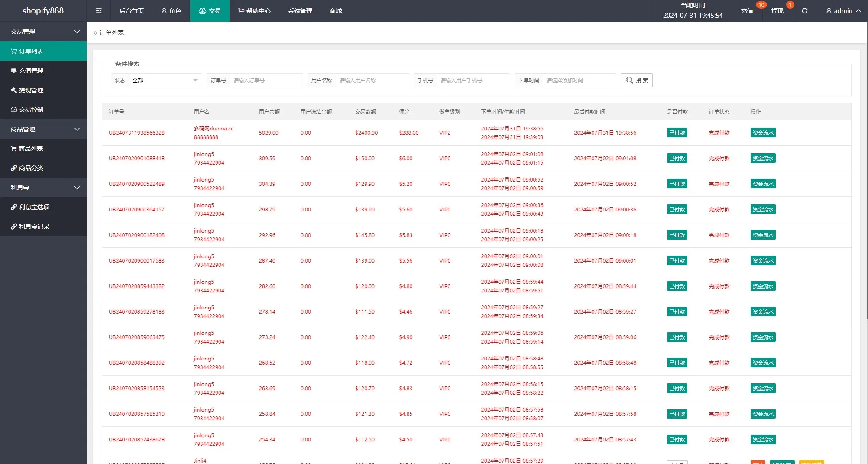Collapse the 商品管理 sidebar section
The width and height of the screenshot is (868, 464).
[43, 129]
